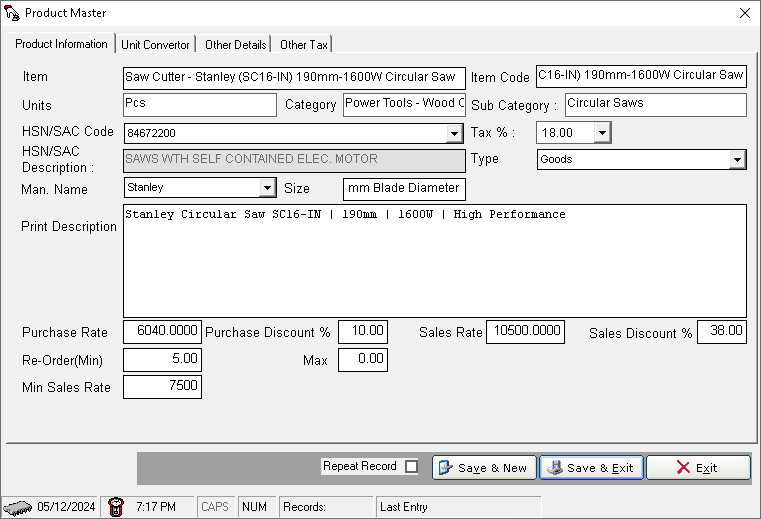761x519 pixels.
Task: Click the Item name field
Action: [x=294, y=78]
